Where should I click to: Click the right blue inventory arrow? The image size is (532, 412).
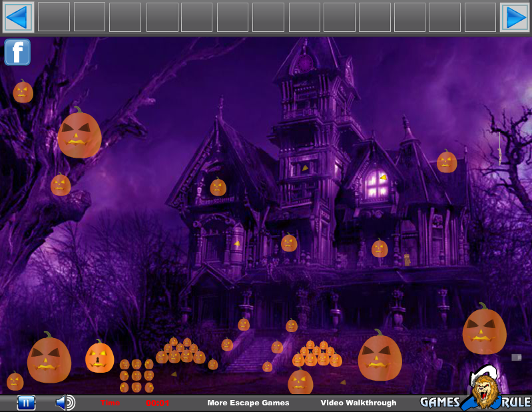click(515, 17)
